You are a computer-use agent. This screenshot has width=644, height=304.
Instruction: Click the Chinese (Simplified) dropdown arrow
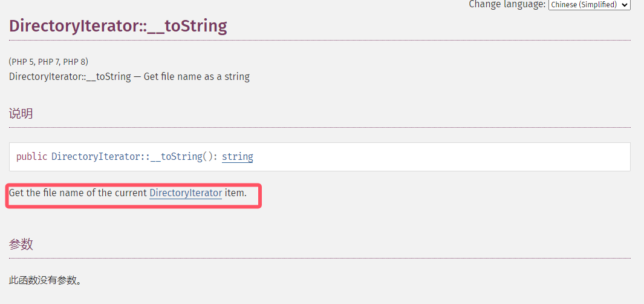tap(625, 5)
